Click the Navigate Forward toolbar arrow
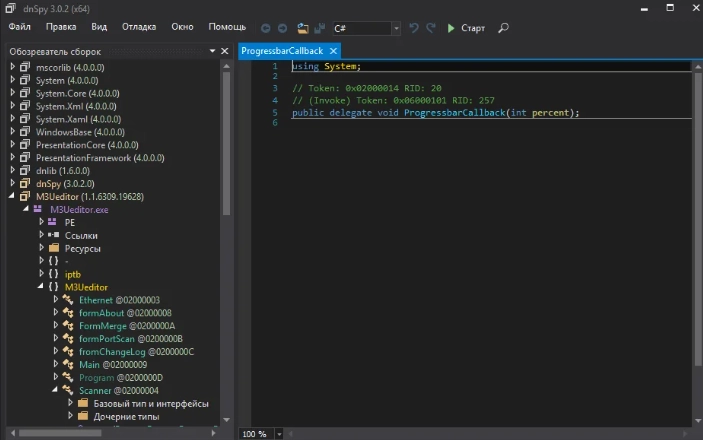This screenshot has width=703, height=440. pos(282,28)
